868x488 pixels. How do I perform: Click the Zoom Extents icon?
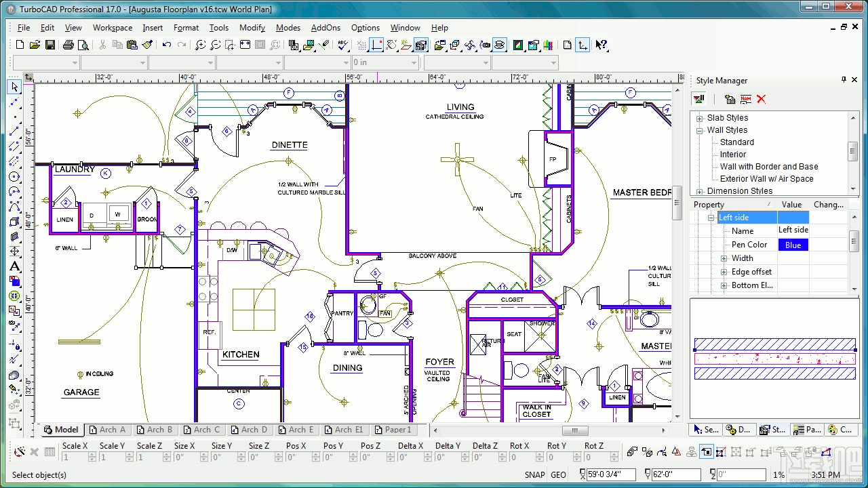(x=245, y=45)
